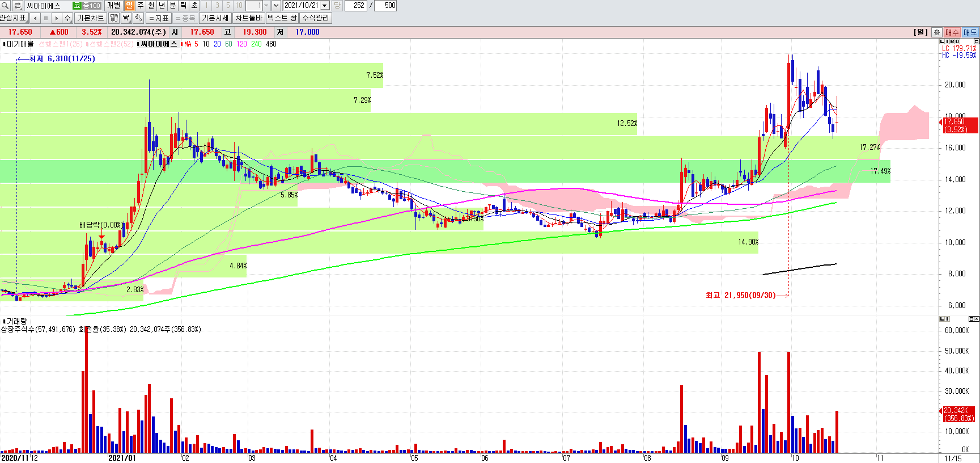Select the 월 monthly period

[151, 6]
